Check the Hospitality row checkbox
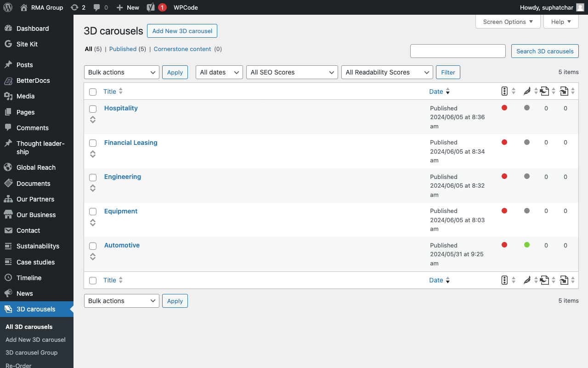588x368 pixels. 93,109
